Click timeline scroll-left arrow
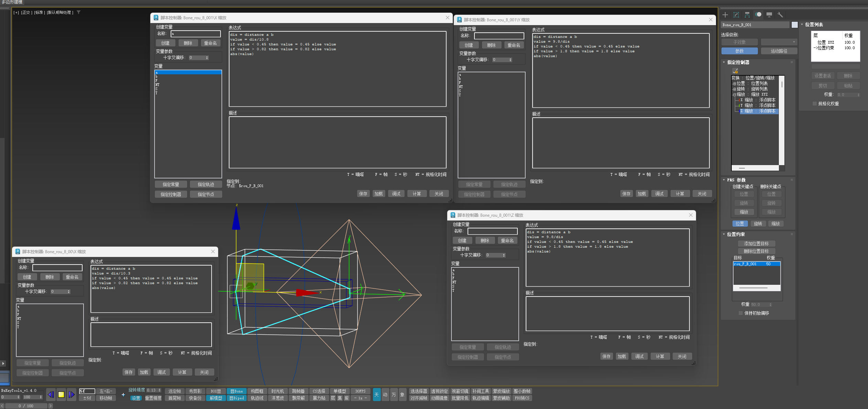The height and width of the screenshot is (409, 868). click(2, 406)
